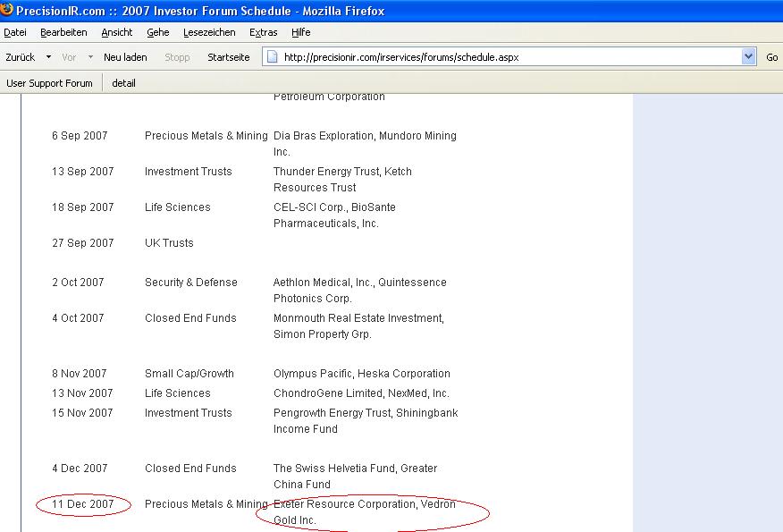Open the Extras menu
This screenshot has width=783, height=532.
[263, 32]
